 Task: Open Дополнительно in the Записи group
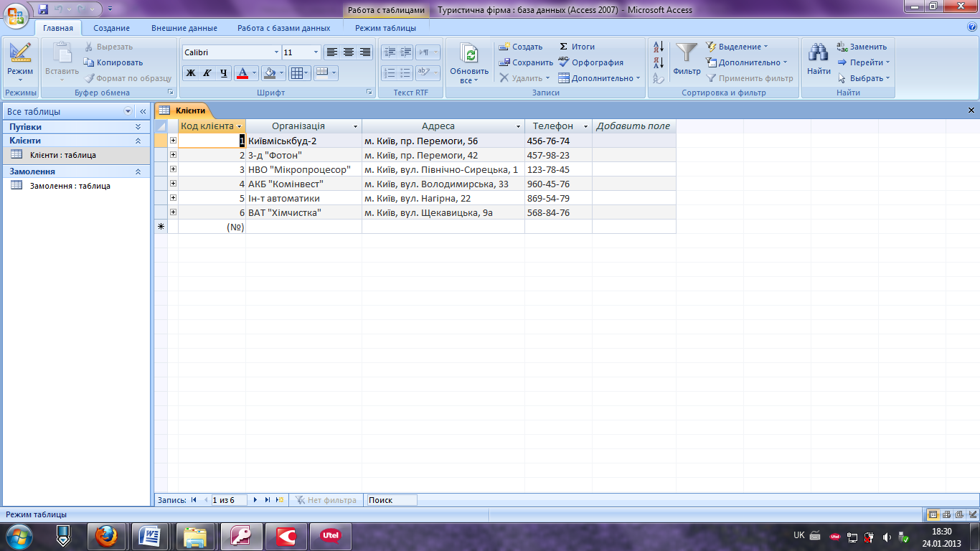(x=599, y=78)
